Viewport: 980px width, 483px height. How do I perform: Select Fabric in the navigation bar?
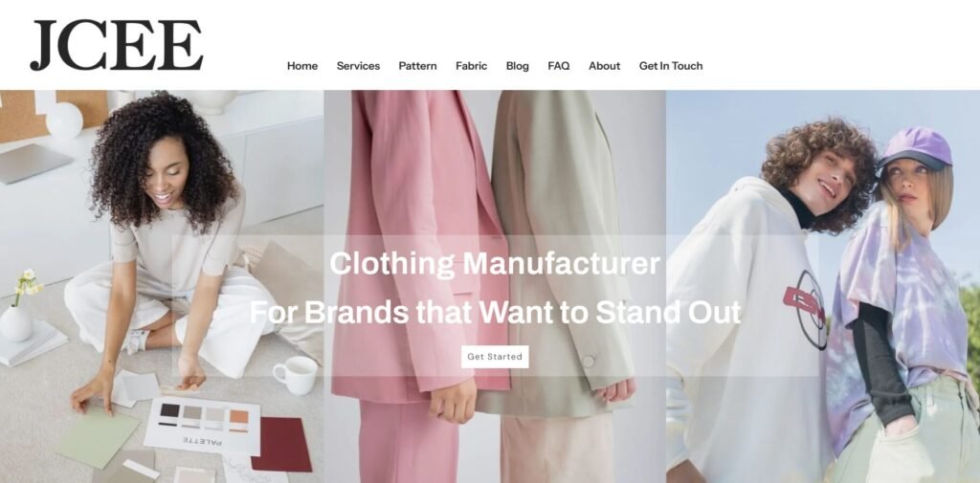tap(471, 66)
